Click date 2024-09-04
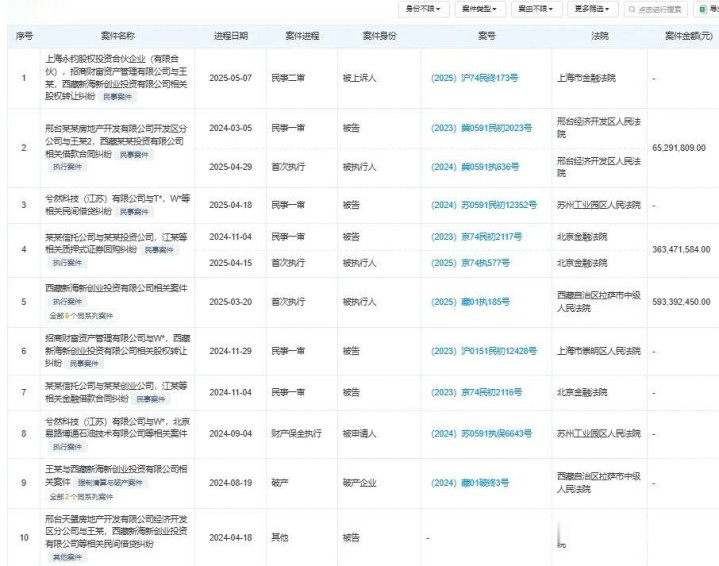Viewport: 719px width, 566px height. pyautogui.click(x=231, y=433)
